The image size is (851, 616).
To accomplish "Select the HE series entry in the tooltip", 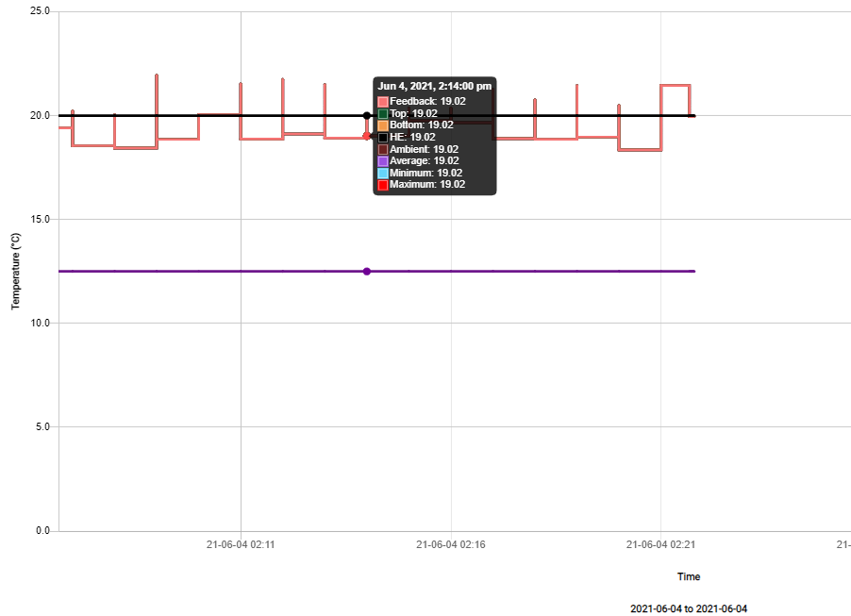I will [x=382, y=136].
